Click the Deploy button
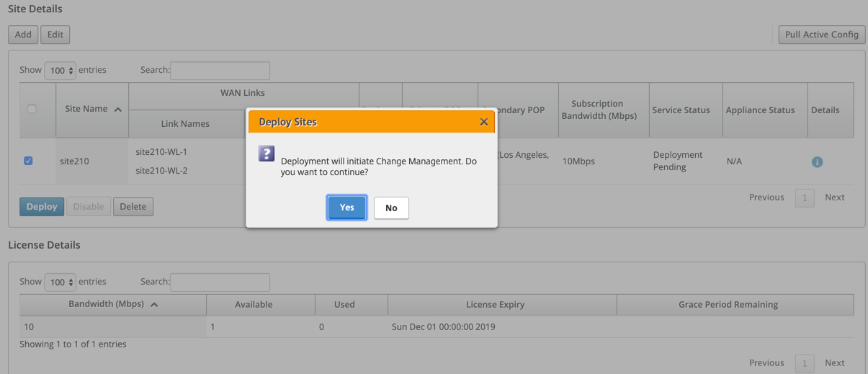The width and height of the screenshot is (868, 374). point(42,207)
